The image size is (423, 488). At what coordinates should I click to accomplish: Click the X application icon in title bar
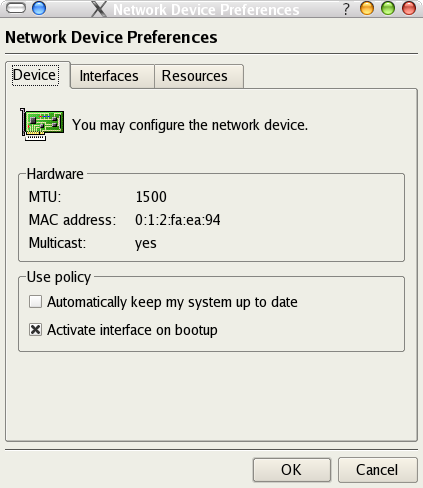pos(99,9)
